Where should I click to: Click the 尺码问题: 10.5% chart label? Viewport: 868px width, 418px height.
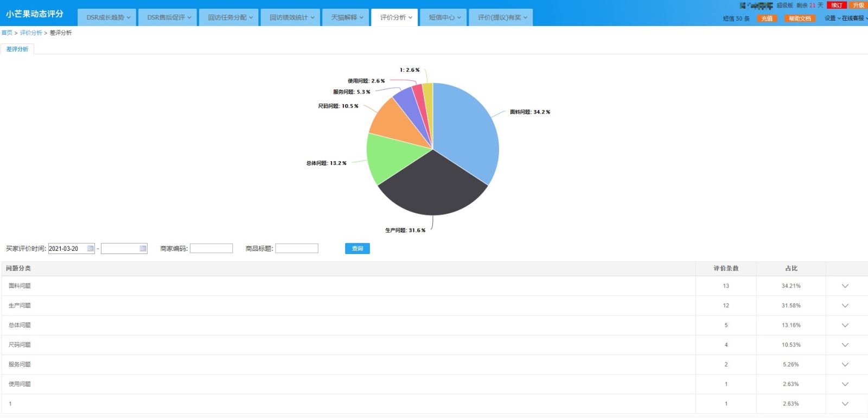tap(338, 106)
